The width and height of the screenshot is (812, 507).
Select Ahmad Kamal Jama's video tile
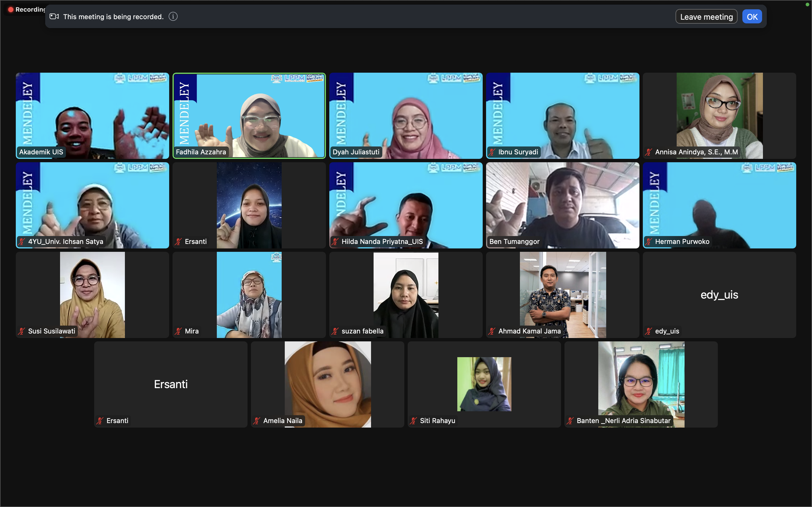coord(562,295)
